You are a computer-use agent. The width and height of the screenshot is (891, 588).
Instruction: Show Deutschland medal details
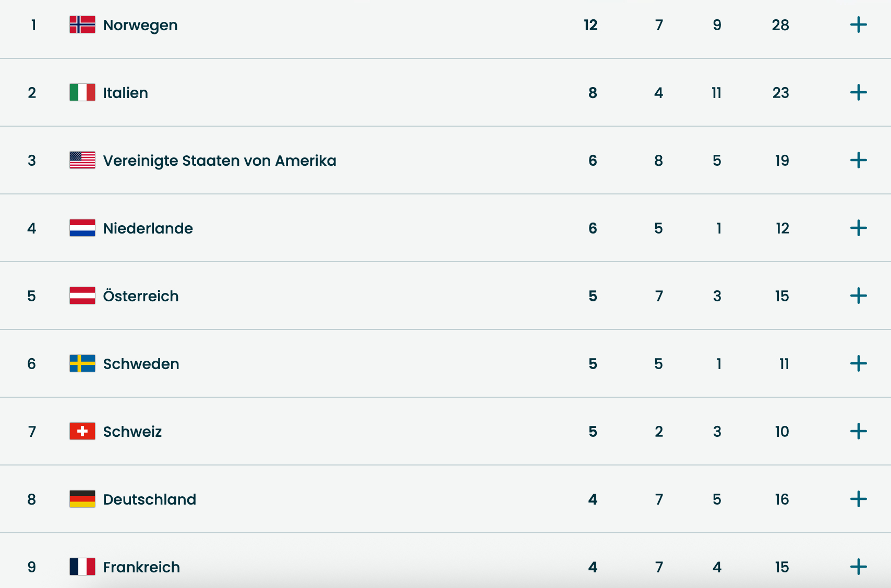pyautogui.click(x=858, y=499)
